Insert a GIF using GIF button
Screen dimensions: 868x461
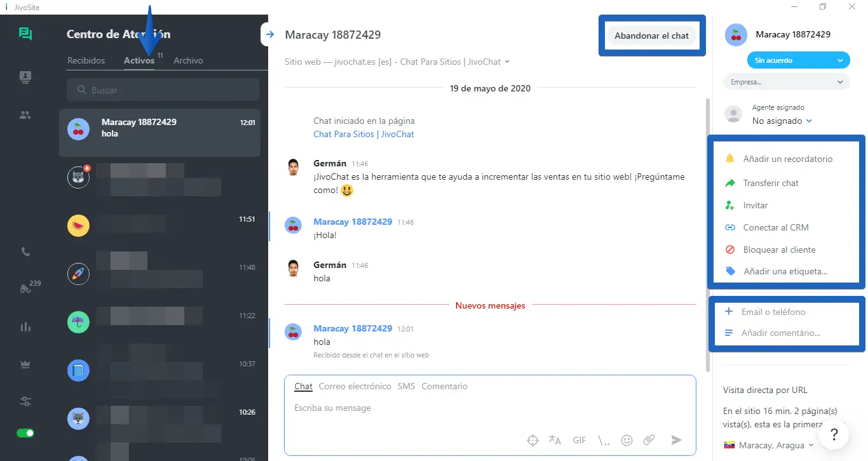[x=579, y=440]
